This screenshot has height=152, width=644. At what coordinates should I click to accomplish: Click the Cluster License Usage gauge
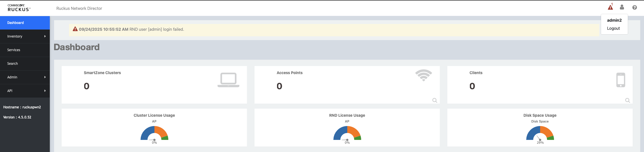coord(154,134)
